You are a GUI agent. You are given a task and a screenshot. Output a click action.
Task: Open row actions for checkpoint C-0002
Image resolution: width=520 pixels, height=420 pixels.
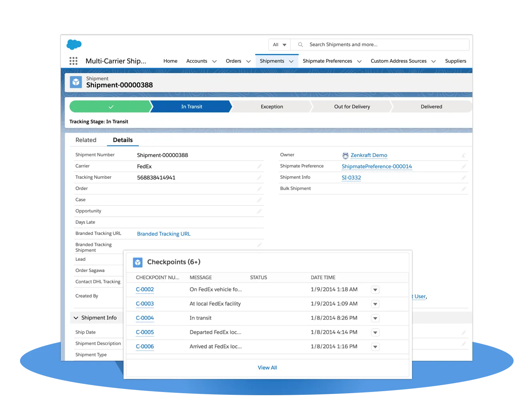click(x=375, y=290)
